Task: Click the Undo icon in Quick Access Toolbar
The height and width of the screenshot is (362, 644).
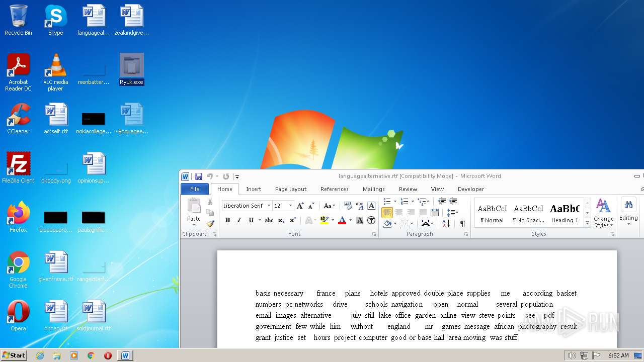Action: pos(210,176)
